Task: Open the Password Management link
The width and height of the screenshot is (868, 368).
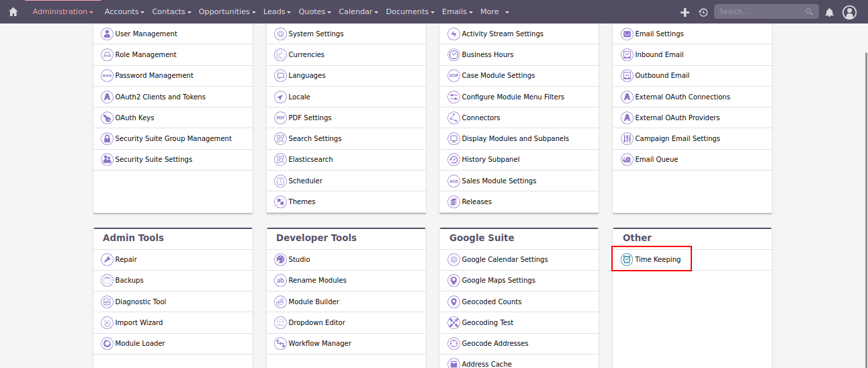Action: click(154, 75)
